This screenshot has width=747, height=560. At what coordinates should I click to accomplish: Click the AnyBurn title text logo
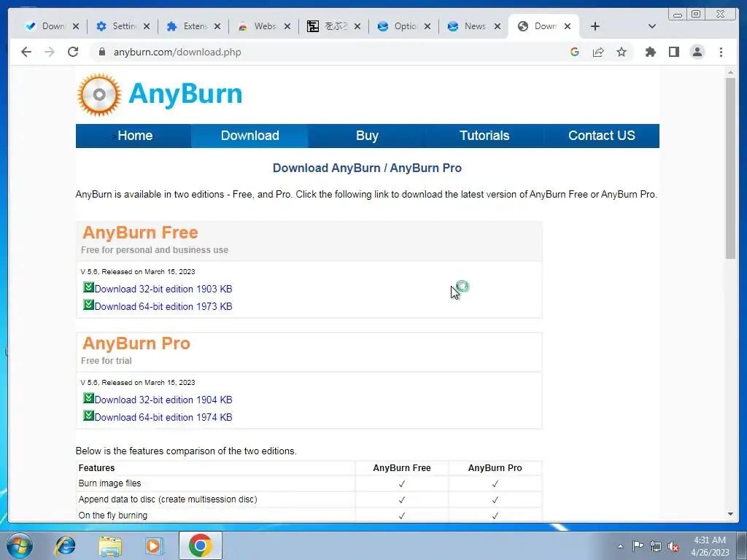point(185,94)
